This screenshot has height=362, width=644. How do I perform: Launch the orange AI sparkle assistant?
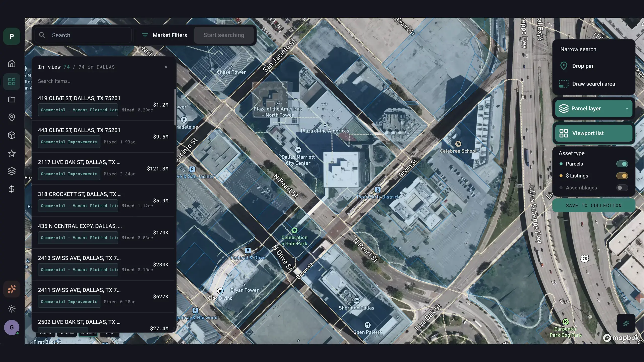tap(12, 289)
